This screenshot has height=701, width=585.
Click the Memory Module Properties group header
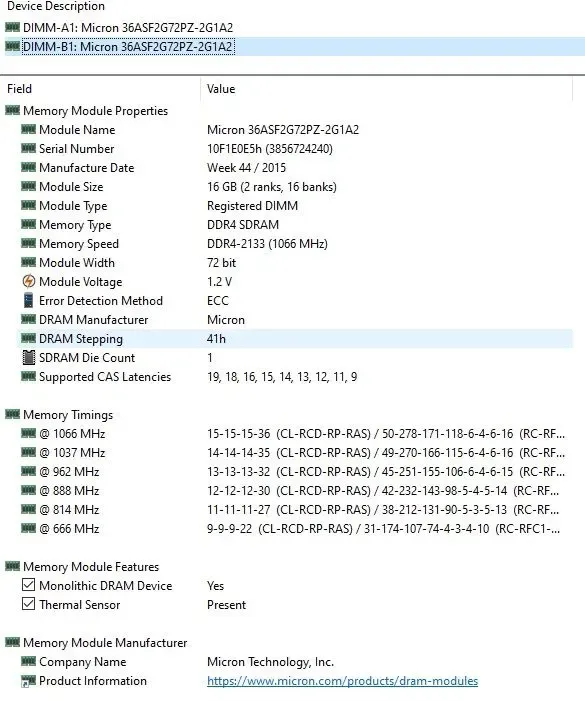click(95, 110)
